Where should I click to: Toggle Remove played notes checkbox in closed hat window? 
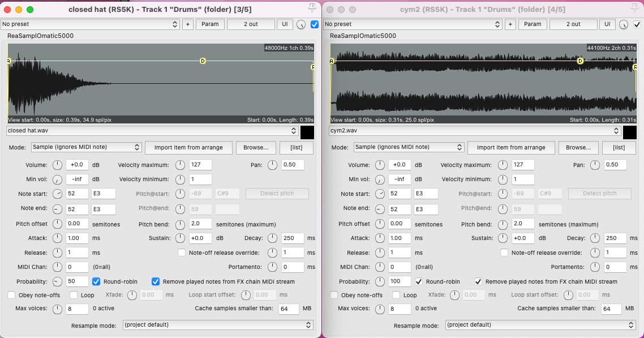point(155,282)
